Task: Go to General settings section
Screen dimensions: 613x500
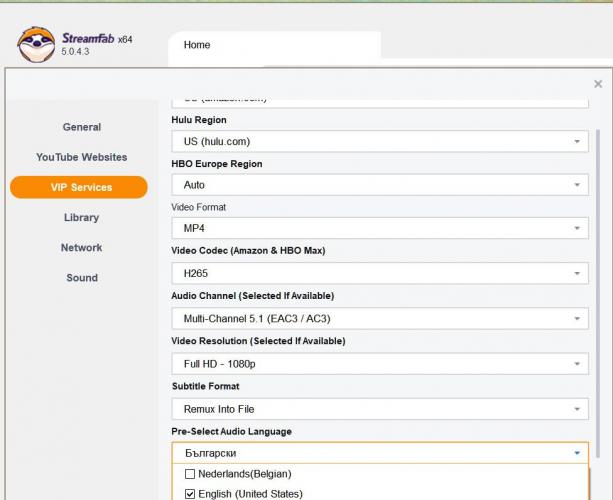Action: 82,127
